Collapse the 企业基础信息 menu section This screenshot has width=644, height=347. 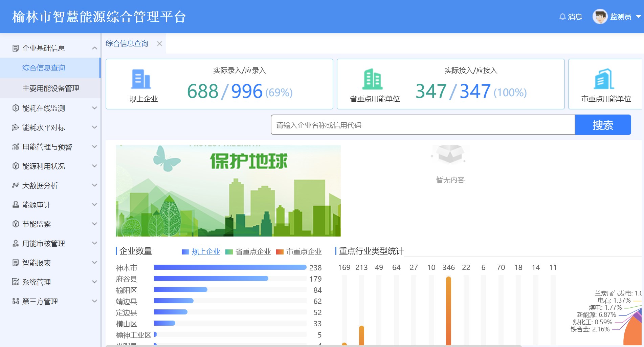point(94,48)
